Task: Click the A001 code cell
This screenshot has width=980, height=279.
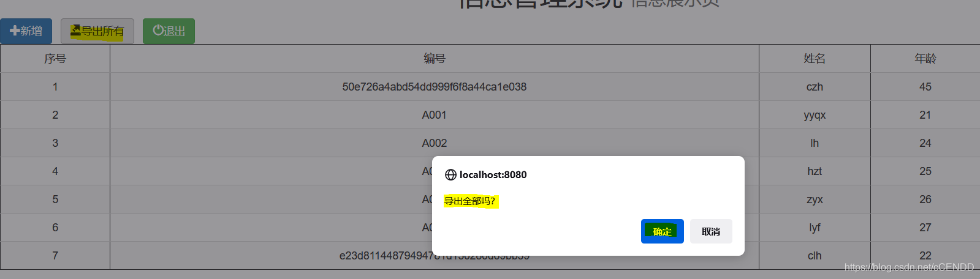Action: coord(435,115)
